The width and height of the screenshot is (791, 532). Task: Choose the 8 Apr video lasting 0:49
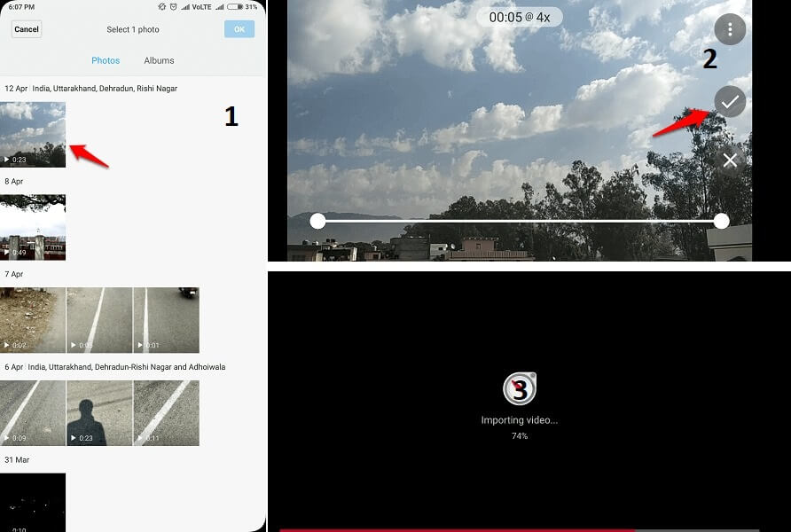click(33, 227)
